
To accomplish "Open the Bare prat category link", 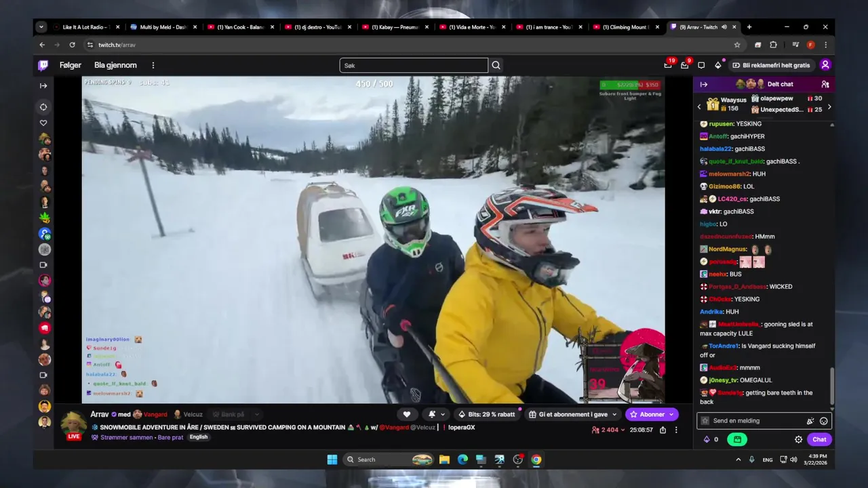I will (170, 437).
